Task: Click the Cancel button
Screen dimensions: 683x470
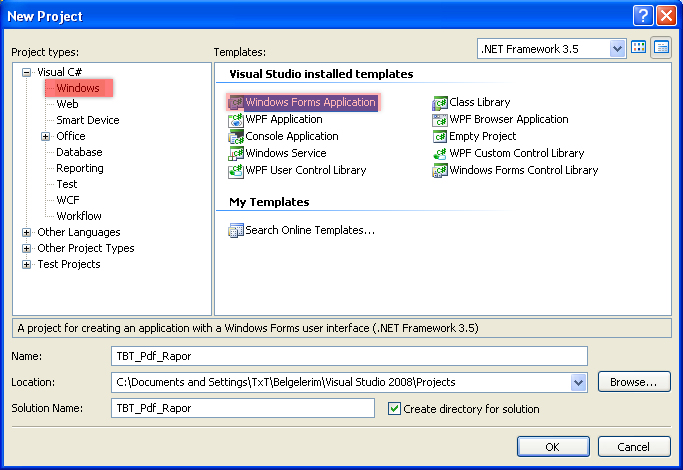Action: (x=634, y=447)
